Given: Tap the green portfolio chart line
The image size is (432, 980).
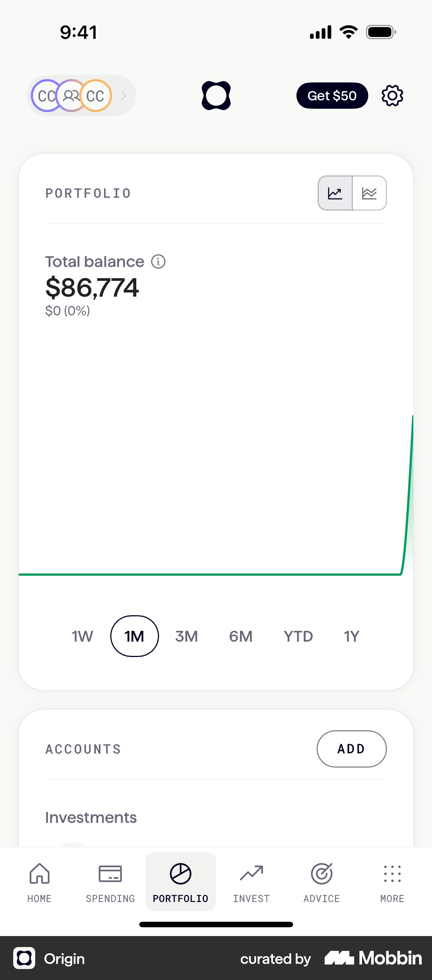Looking at the screenshot, I should 209,574.
